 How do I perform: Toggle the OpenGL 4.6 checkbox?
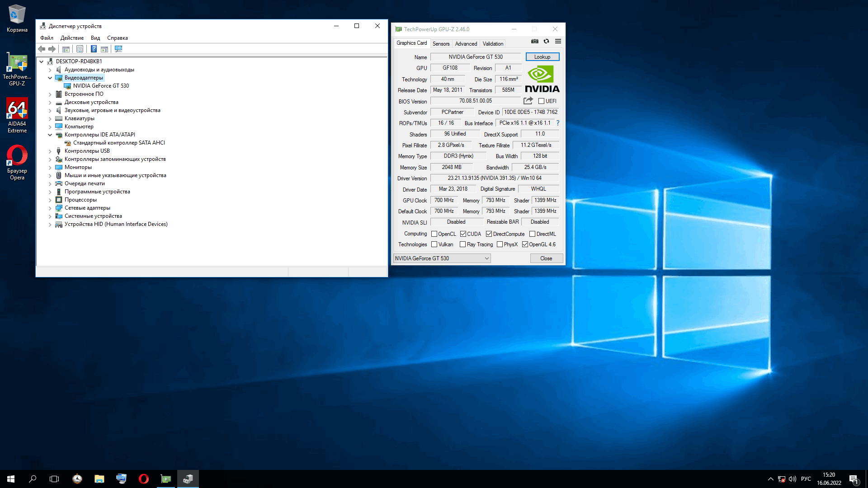525,244
